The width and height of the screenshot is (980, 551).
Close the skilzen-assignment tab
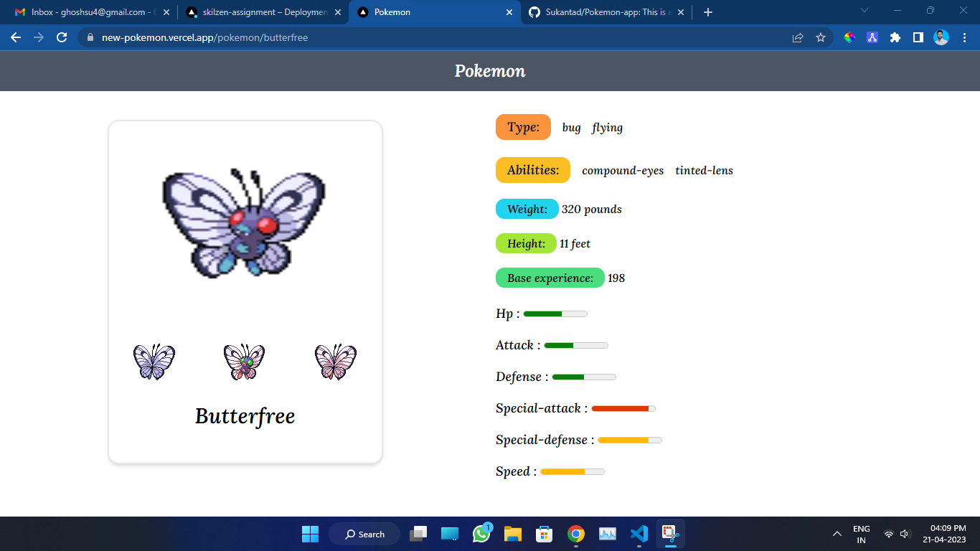pos(339,12)
